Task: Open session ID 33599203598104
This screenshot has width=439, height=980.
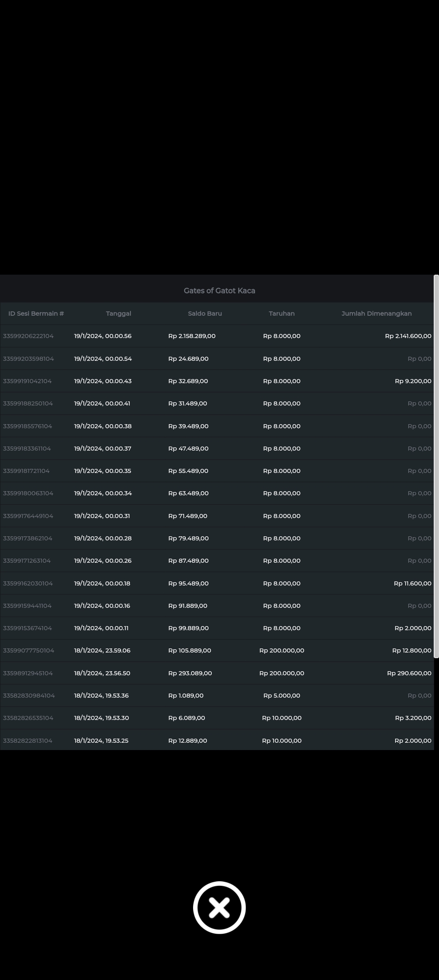Action: pyautogui.click(x=28, y=359)
